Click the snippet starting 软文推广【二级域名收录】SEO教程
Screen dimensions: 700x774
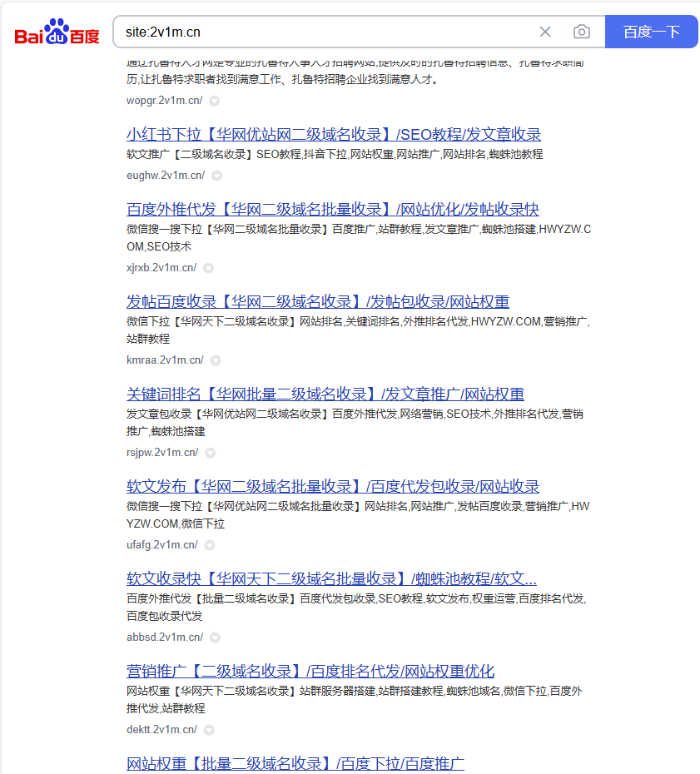[335, 155]
